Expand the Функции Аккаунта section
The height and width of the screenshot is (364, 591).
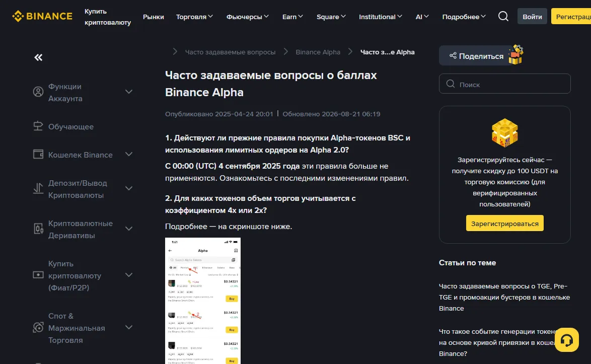(128, 92)
